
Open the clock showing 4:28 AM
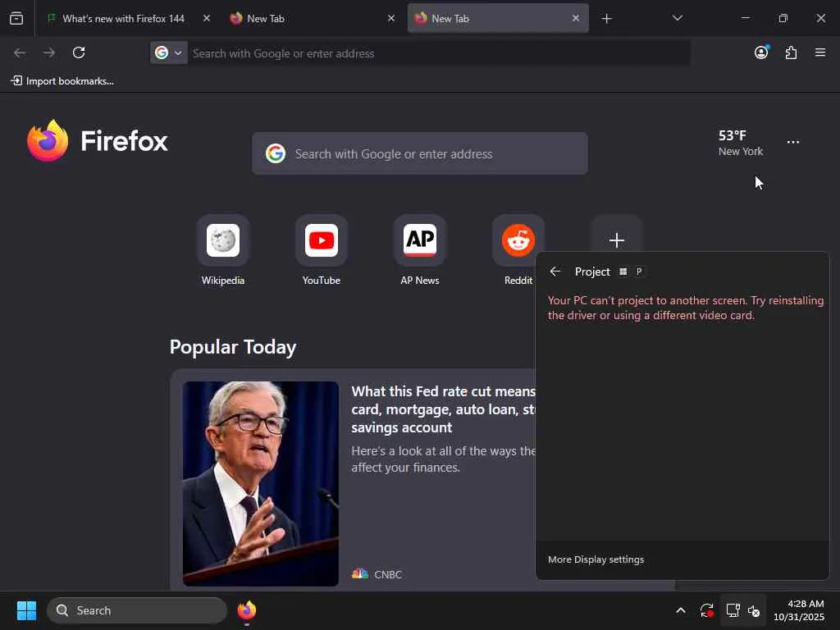[799, 610]
